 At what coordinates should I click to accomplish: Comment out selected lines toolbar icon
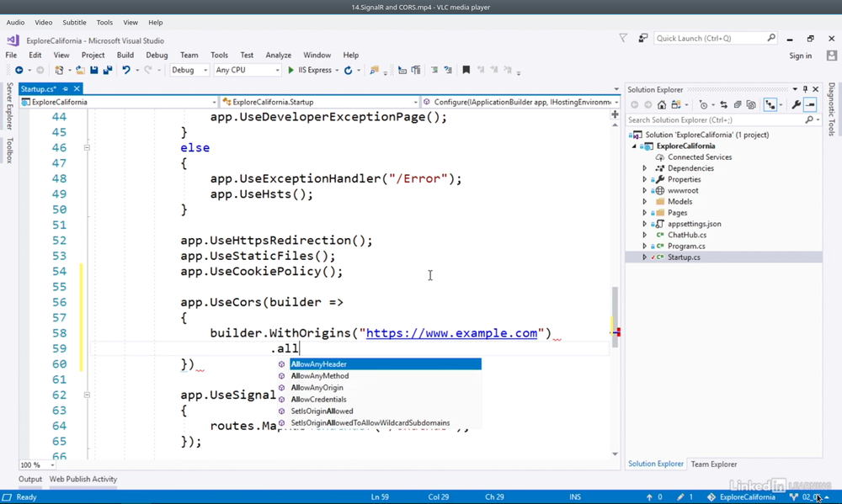pos(434,71)
